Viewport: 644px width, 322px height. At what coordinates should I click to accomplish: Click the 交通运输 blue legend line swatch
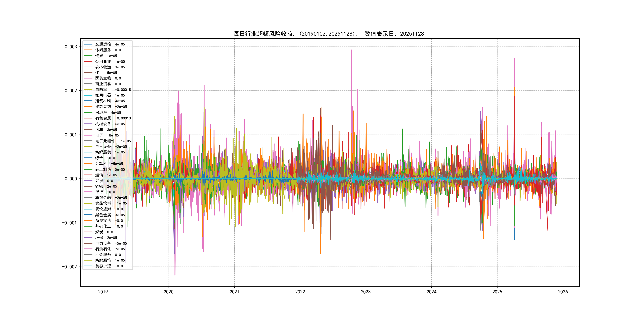pyautogui.click(x=88, y=44)
